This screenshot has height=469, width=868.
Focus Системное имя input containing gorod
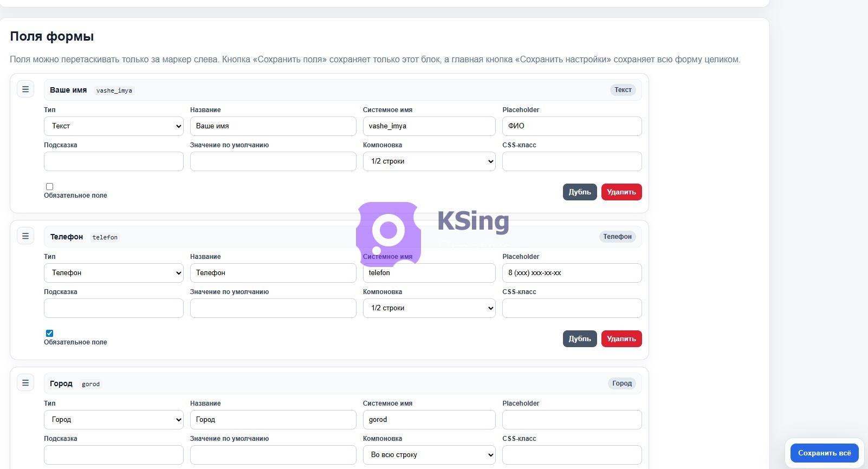[429, 420]
